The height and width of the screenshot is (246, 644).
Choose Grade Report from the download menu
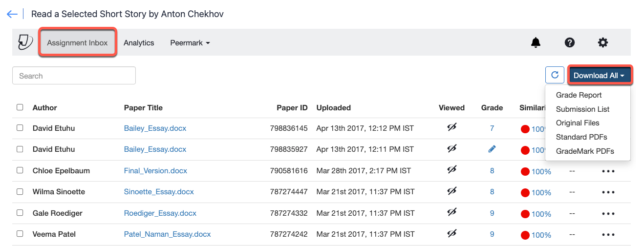click(x=579, y=95)
